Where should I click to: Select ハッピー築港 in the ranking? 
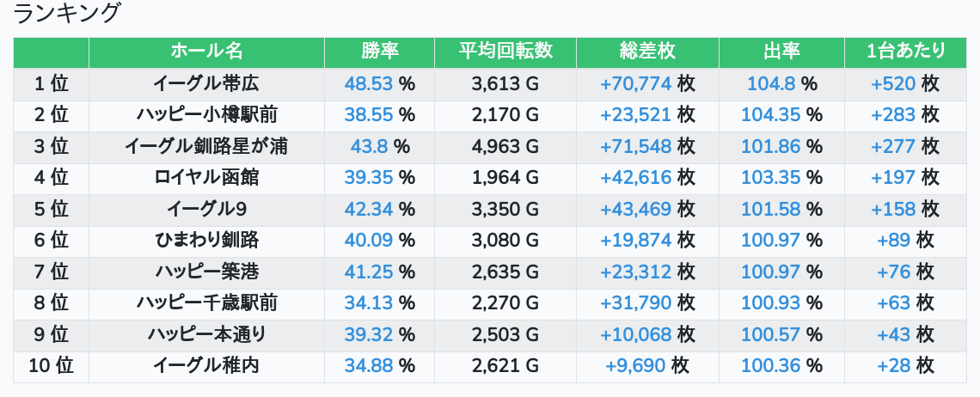pos(206,272)
